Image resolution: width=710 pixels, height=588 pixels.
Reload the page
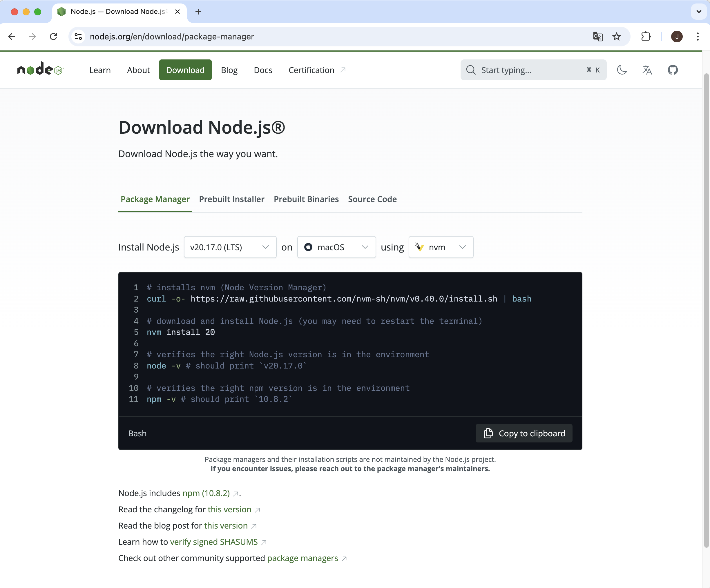click(53, 37)
